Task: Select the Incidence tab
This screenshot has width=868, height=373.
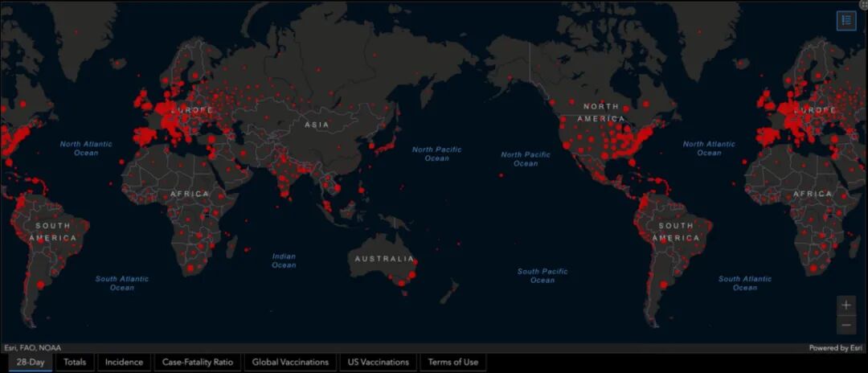Action: pyautogui.click(x=124, y=363)
